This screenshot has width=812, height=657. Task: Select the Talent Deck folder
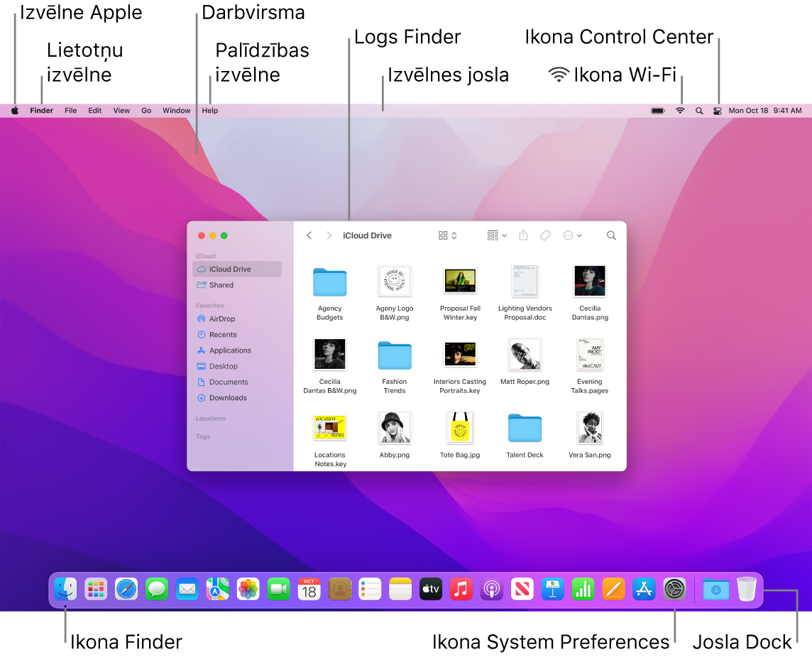pos(525,436)
